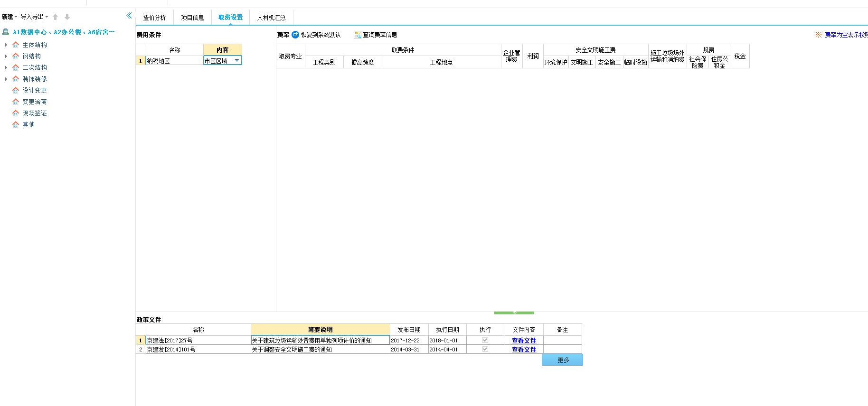
Task: Expand the 装饰装修 tree node
Action: [6, 79]
